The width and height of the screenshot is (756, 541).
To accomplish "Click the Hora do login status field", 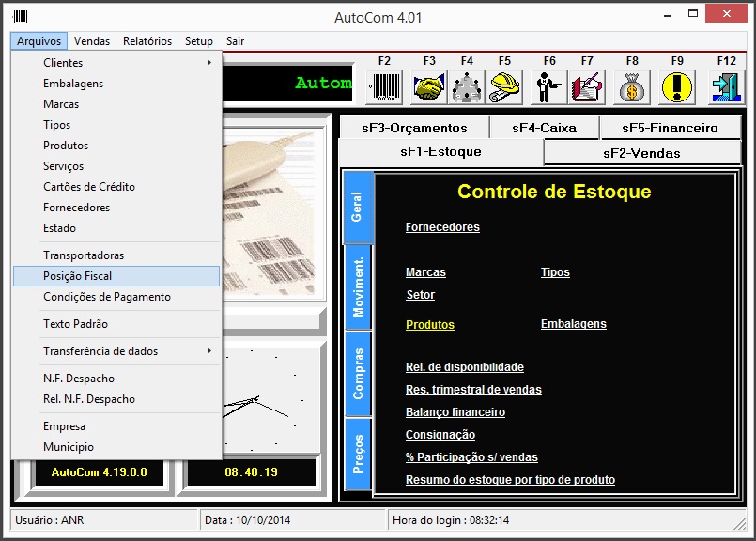I will pos(567,520).
